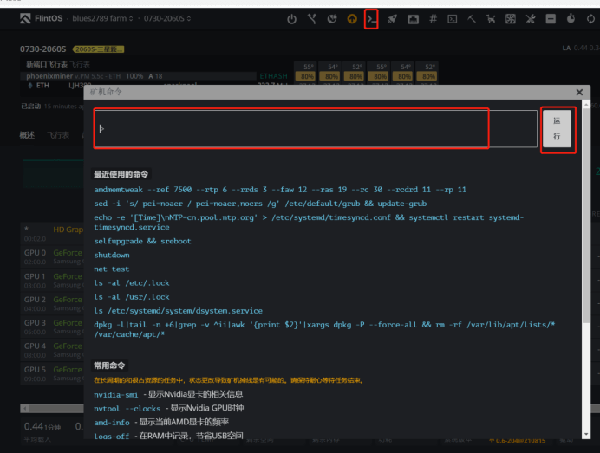The height and width of the screenshot is (453, 600).
Task: Click the GPU 1 row in background list
Action: pos(52,280)
